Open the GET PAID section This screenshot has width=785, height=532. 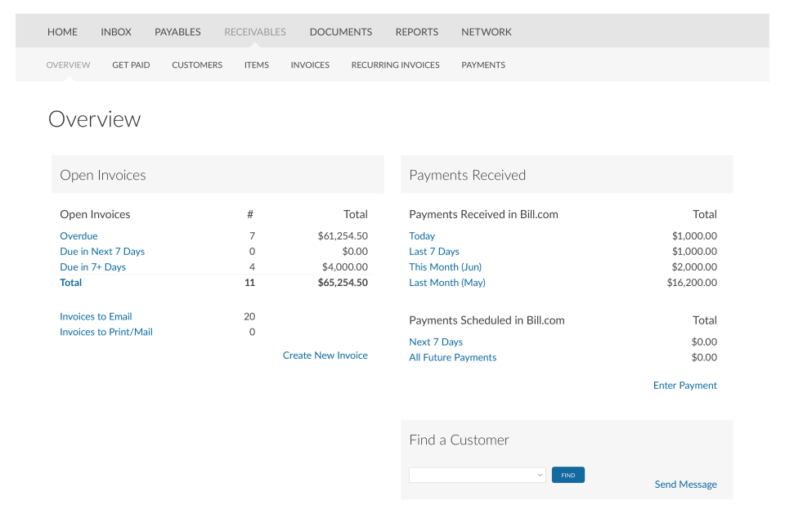(x=131, y=65)
